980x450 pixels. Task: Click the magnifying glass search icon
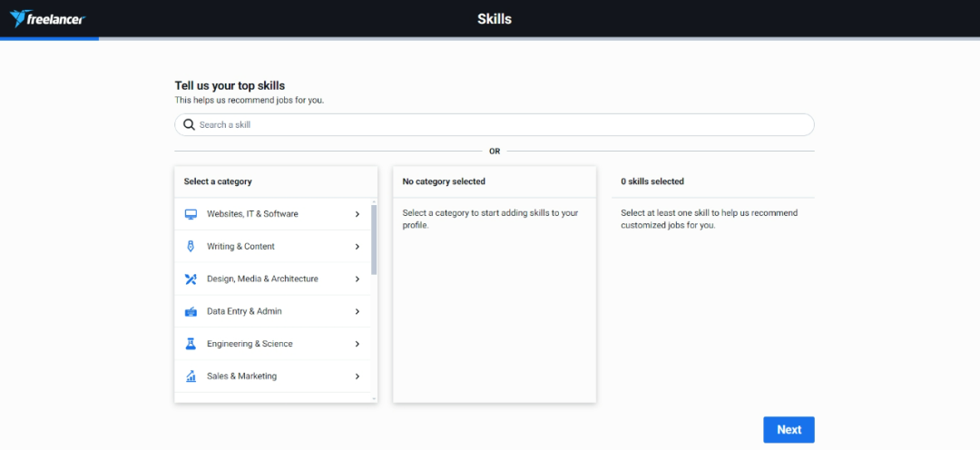click(x=189, y=125)
